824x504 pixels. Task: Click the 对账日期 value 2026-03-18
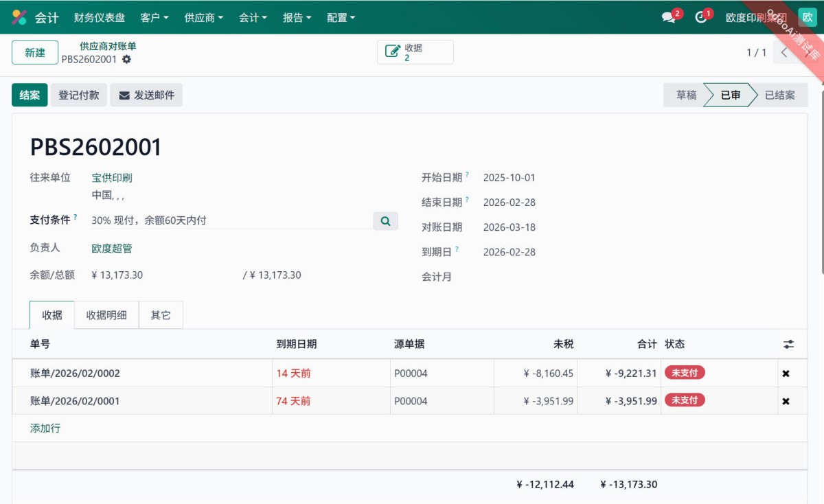point(509,227)
